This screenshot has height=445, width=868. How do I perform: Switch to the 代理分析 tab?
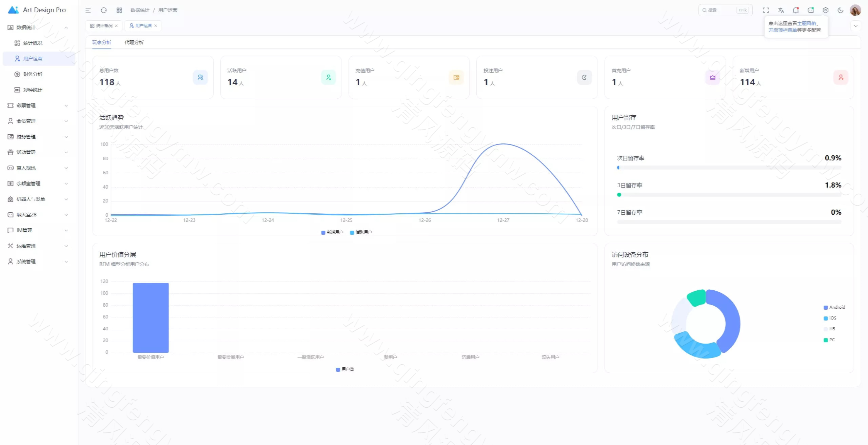[134, 42]
